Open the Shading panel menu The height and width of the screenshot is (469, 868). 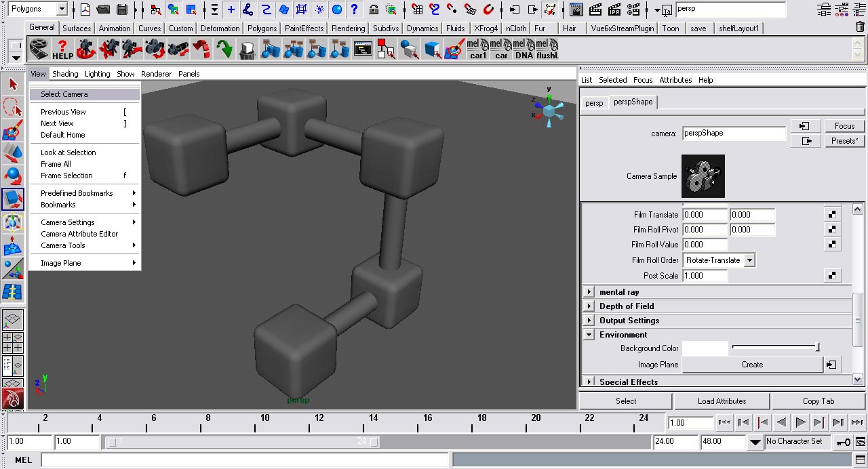66,74
